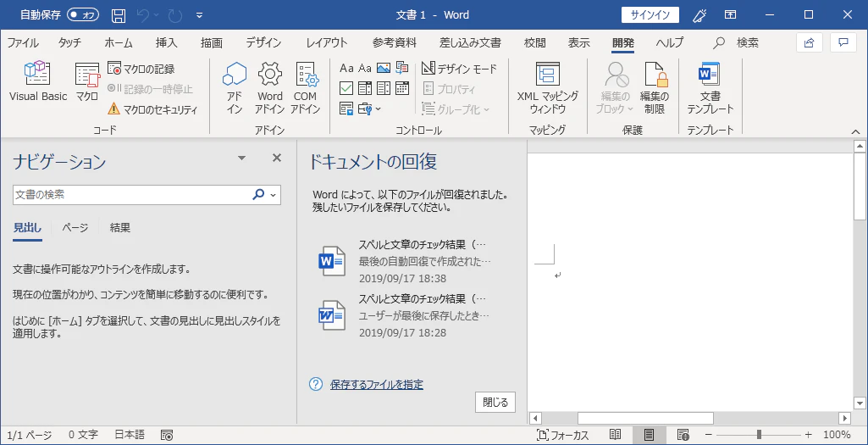Click the 閉じる button in recovery pane

[x=495, y=403]
